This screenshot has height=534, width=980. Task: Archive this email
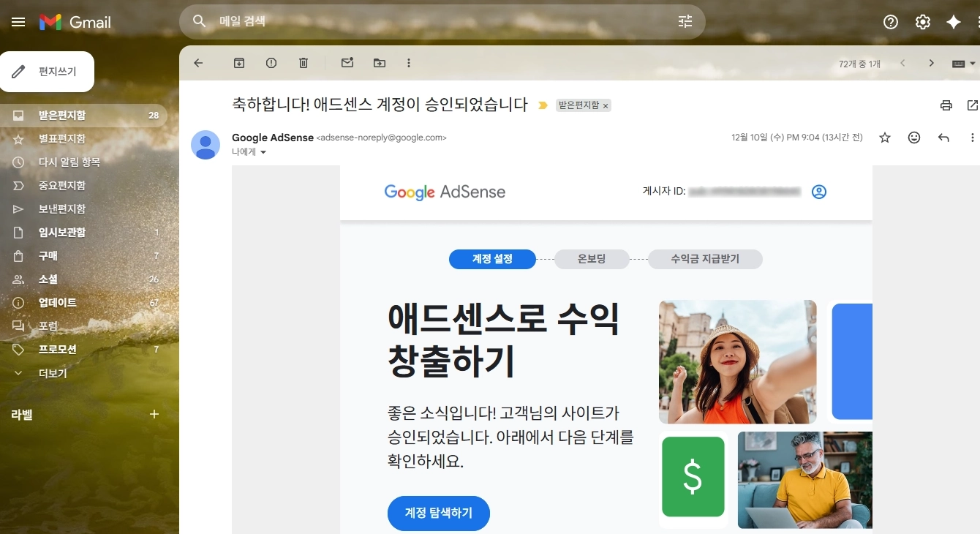tap(239, 63)
